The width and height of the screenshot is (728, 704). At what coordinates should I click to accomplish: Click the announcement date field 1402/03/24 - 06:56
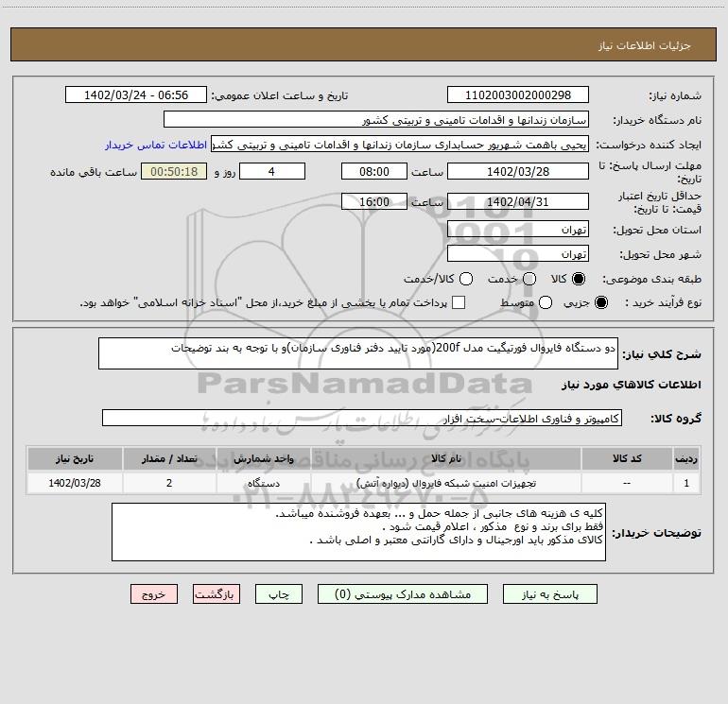pos(136,95)
